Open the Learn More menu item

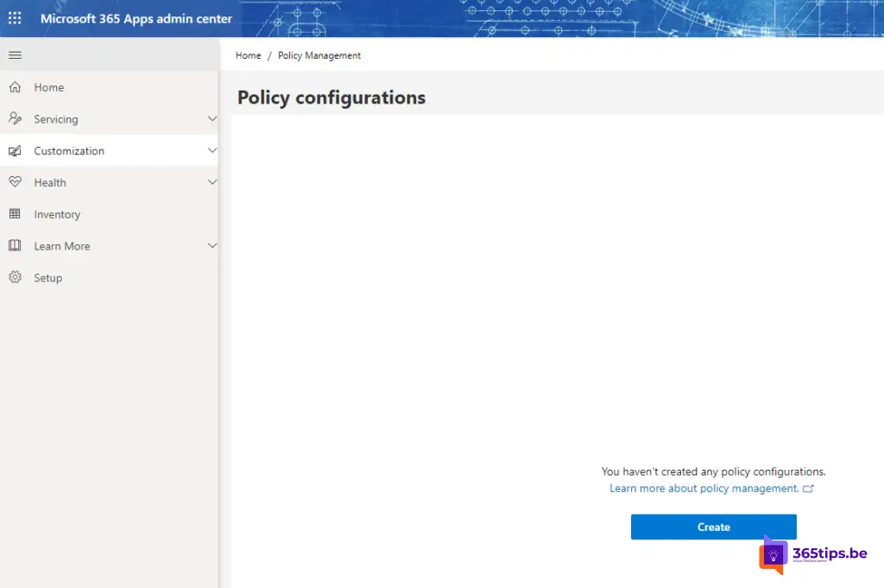[109, 245]
